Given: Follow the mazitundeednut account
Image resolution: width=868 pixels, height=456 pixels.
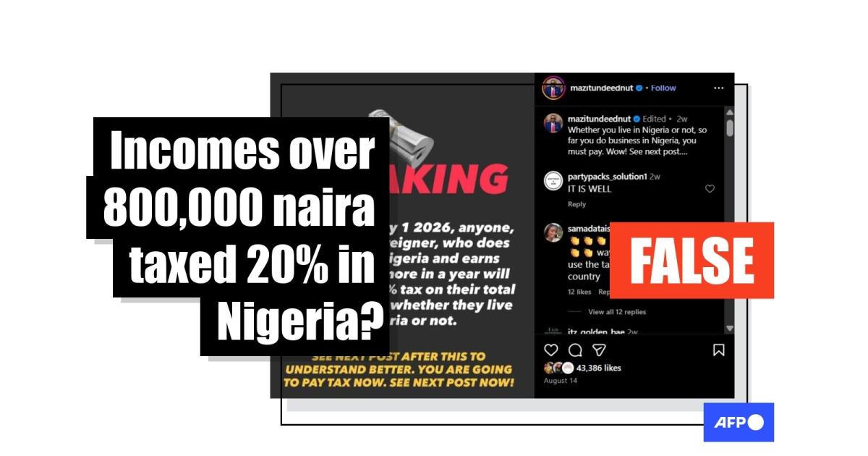Looking at the screenshot, I should [663, 88].
